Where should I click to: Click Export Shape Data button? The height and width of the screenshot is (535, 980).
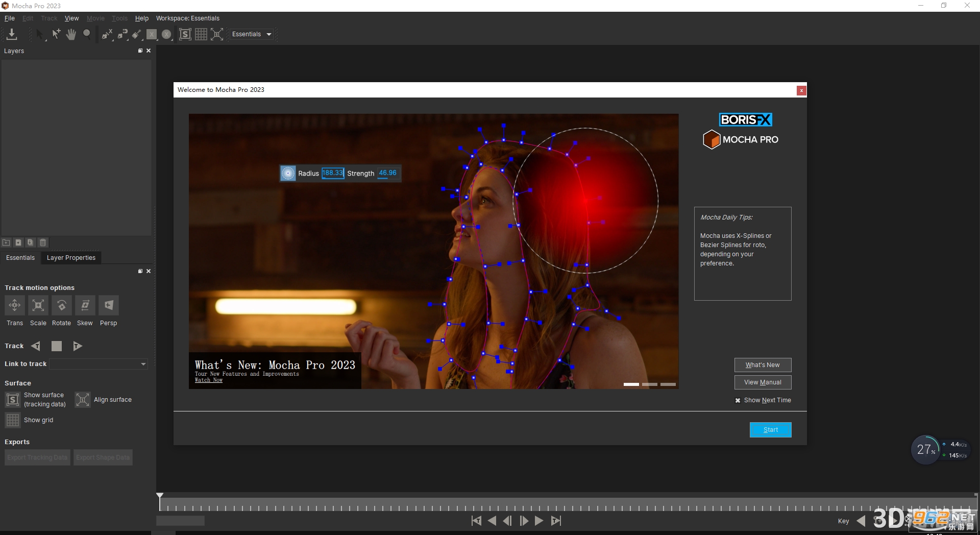103,457
